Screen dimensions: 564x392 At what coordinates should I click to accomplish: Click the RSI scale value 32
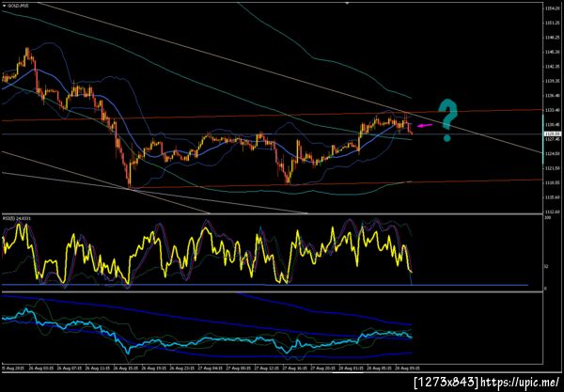[548, 266]
